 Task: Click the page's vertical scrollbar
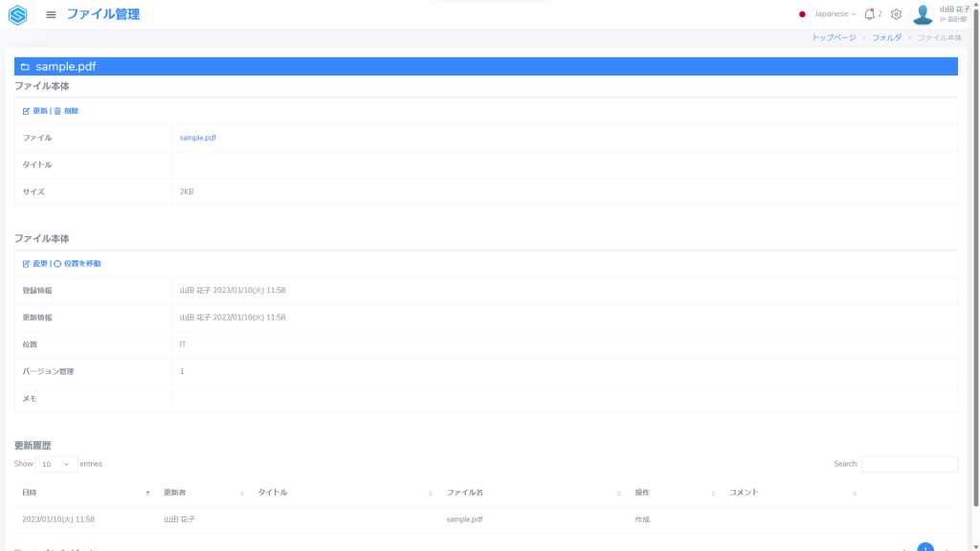tap(975, 287)
